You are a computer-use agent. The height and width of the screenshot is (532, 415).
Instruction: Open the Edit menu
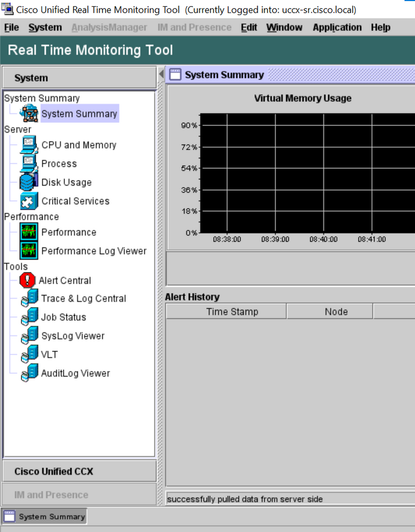click(249, 28)
